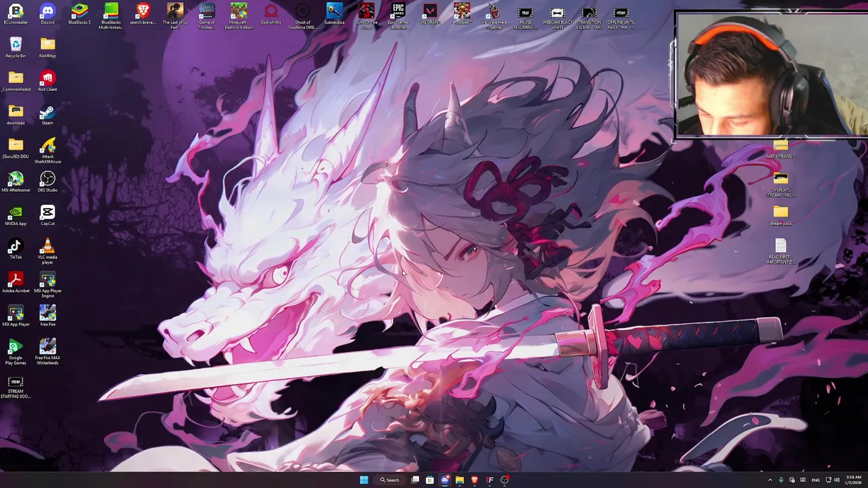
Task: Open the clock showing 3:18 AM
Action: [x=854, y=480]
